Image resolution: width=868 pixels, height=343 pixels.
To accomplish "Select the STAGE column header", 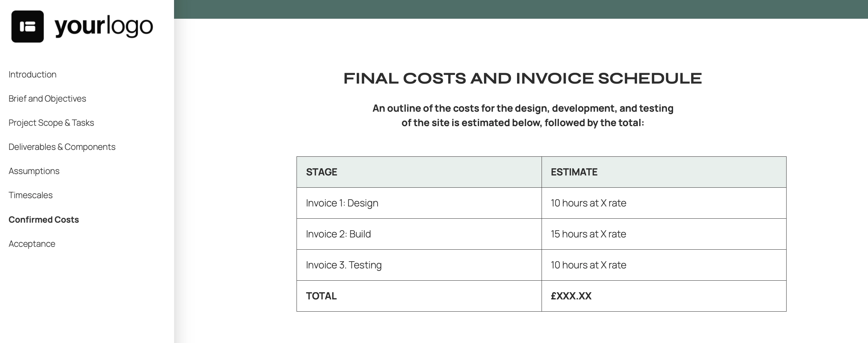I will tap(419, 172).
